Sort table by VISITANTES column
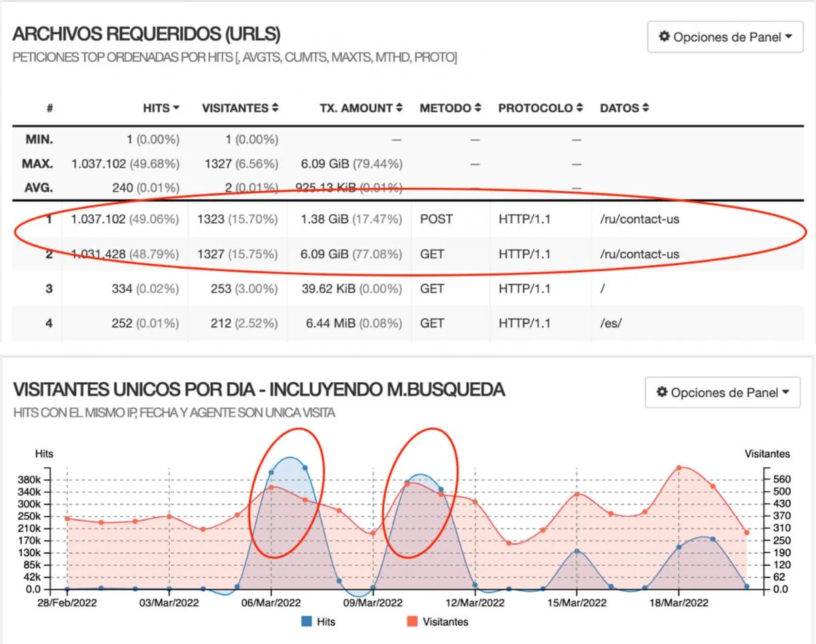The height and width of the screenshot is (644, 816). click(239, 108)
